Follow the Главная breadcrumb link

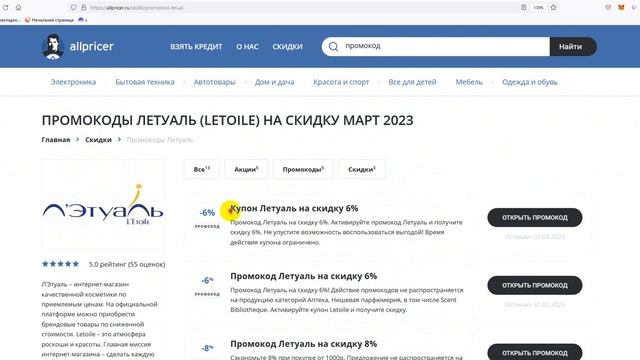click(x=56, y=140)
